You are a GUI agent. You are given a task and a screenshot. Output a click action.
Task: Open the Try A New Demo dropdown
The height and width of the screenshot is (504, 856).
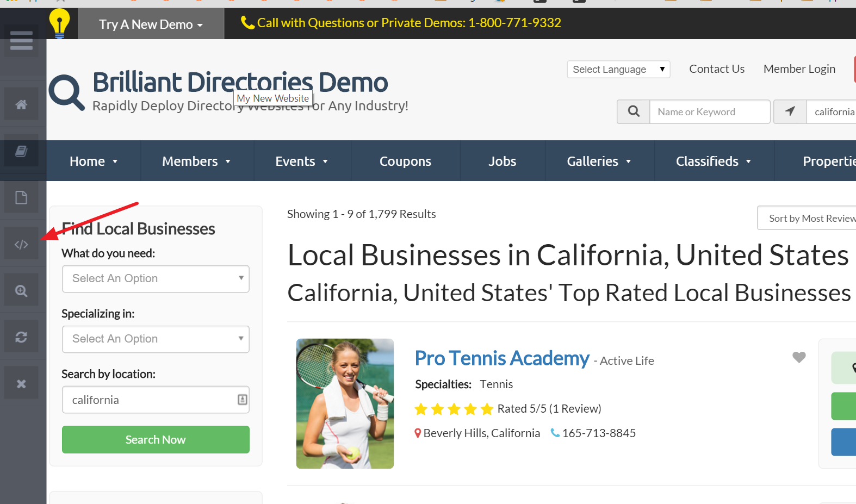(151, 24)
